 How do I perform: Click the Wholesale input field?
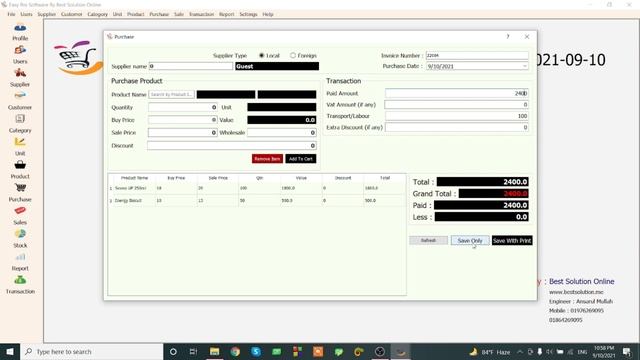click(282, 133)
